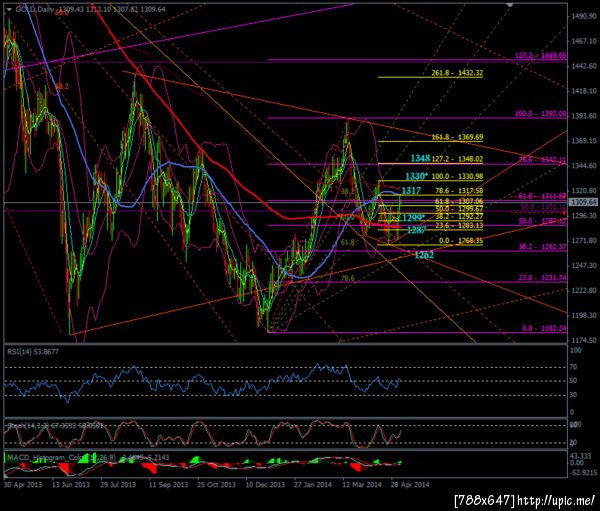The height and width of the screenshot is (511, 600).
Task: Click the chart shift triangle marker at top
Action: point(509,5)
